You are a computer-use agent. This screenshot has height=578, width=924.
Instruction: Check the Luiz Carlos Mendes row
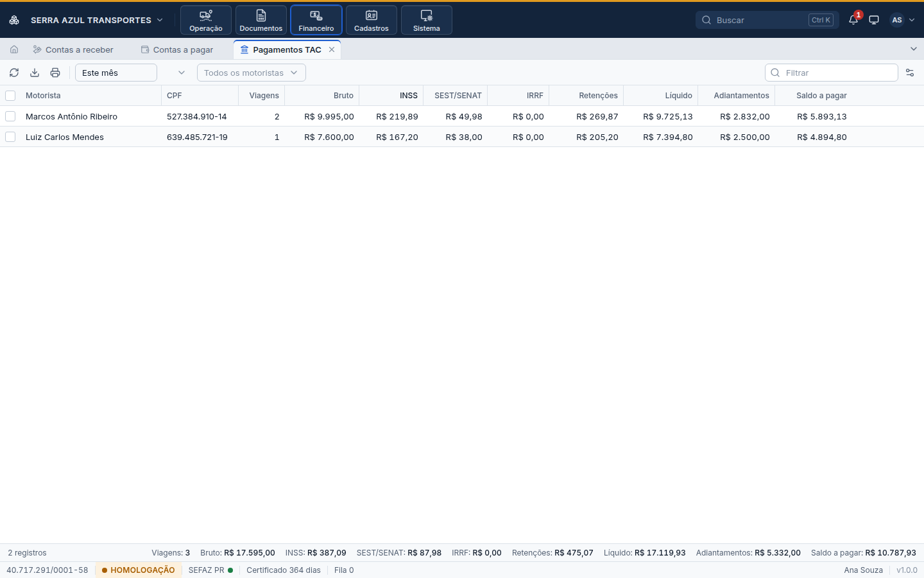(10, 137)
